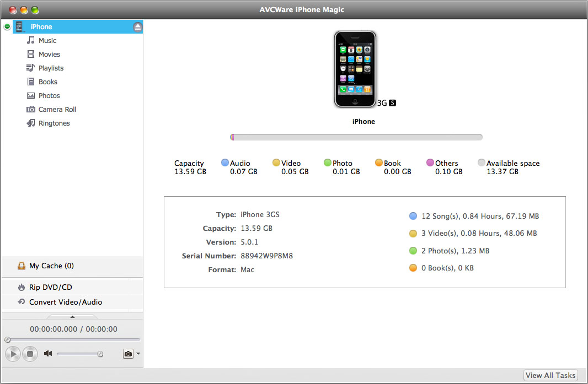Viewport: 588px width, 384px height.
Task: Click the Camera Roll camera icon
Action: pos(31,110)
